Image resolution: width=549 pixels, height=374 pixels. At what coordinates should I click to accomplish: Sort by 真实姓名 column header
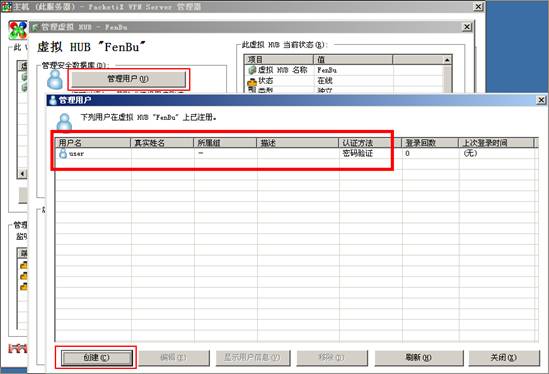pyautogui.click(x=162, y=143)
